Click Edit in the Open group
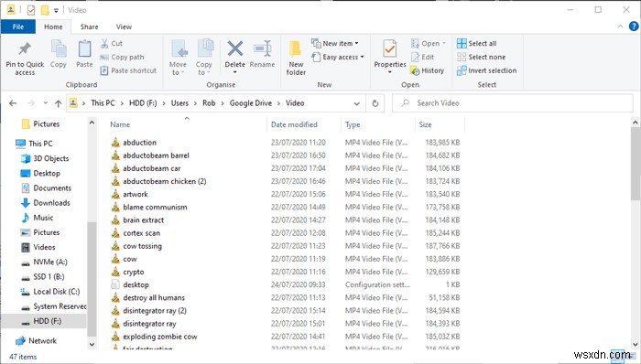Screen dimensions: 641x364 pos(422,57)
